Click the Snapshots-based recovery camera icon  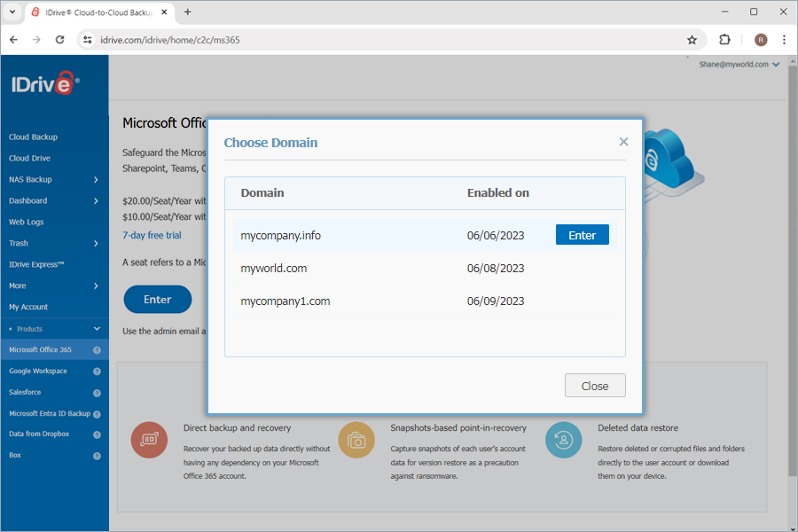356,440
